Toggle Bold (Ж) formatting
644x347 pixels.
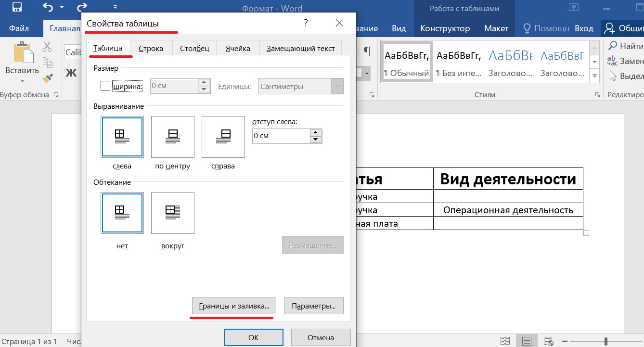(71, 73)
